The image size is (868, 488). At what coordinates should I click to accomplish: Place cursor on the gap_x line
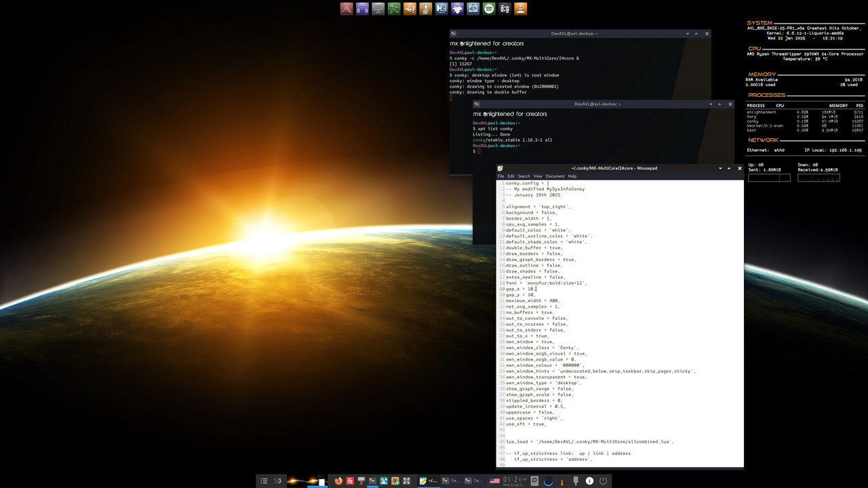pos(521,289)
